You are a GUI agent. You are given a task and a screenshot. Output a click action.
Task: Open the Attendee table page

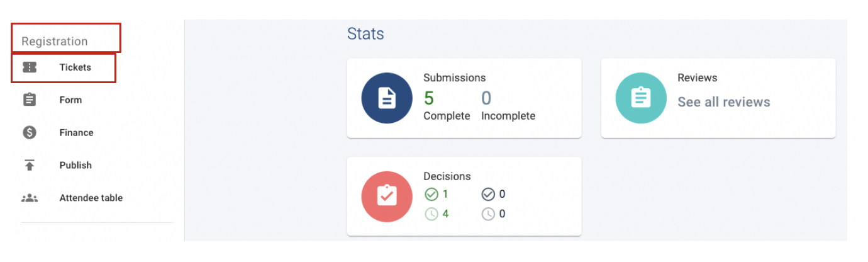click(91, 198)
